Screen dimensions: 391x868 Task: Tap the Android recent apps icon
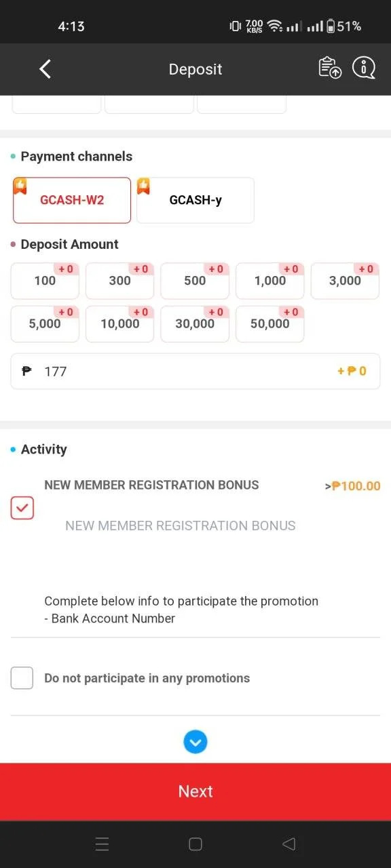103,844
